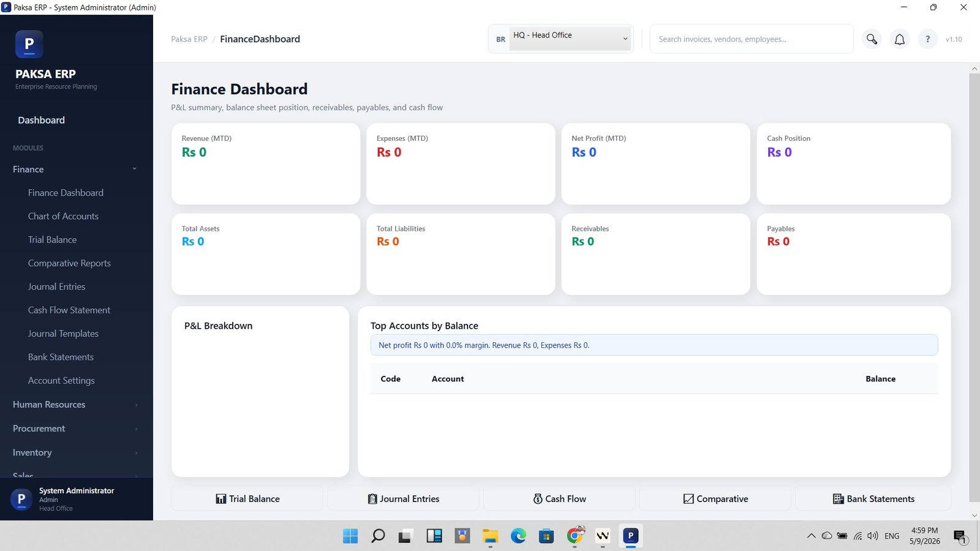Click the v1.10 version label

(954, 39)
